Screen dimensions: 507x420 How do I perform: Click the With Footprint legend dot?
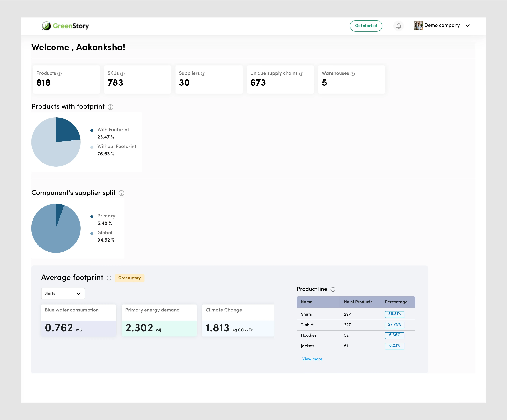click(92, 130)
